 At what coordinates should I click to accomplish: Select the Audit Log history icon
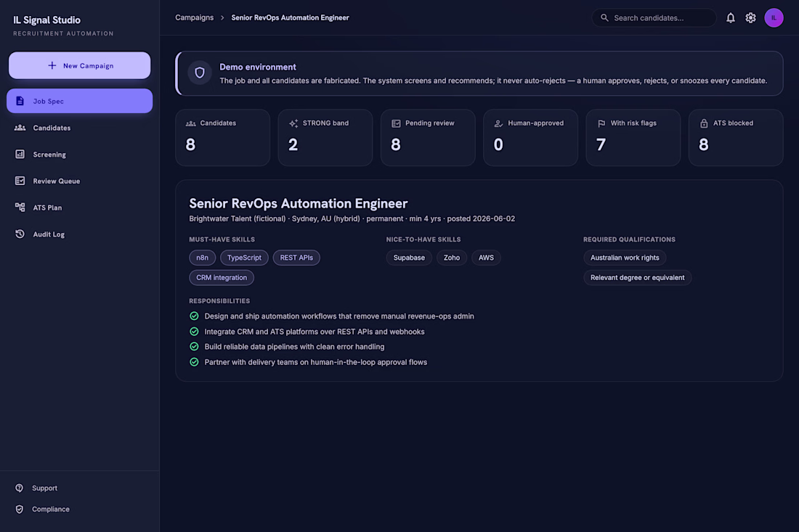[20, 234]
